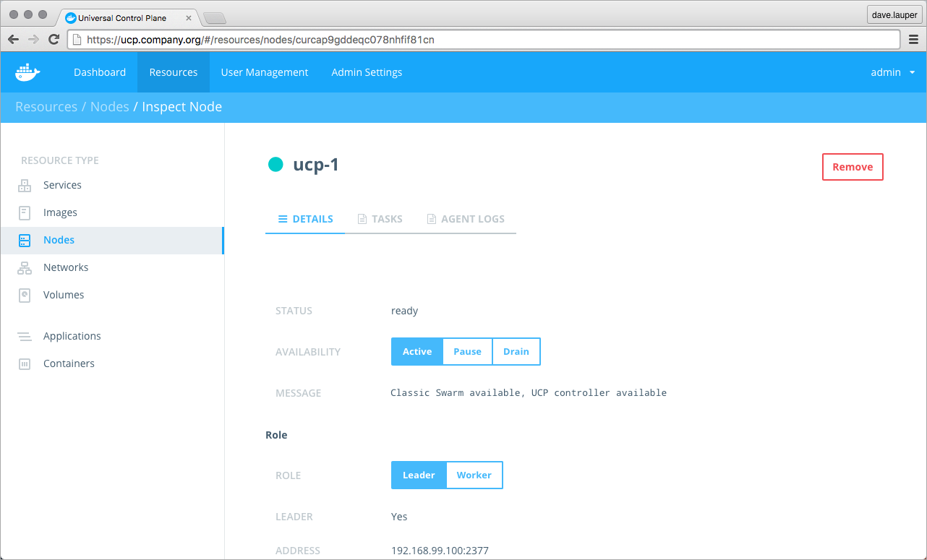Switch to the Tasks tab
Viewport: 927px width, 560px height.
(380, 219)
